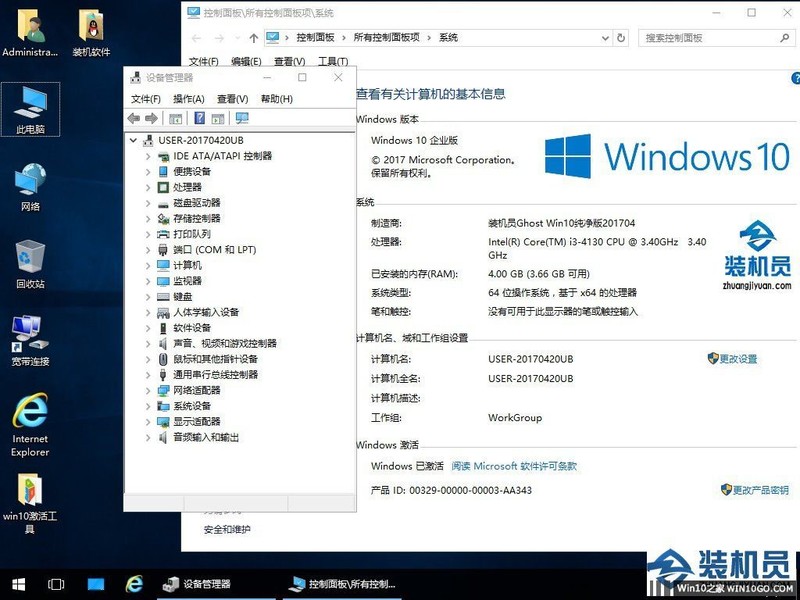The height and width of the screenshot is (600, 800).
Task: Select the 网络 desktop icon
Action: click(30, 187)
